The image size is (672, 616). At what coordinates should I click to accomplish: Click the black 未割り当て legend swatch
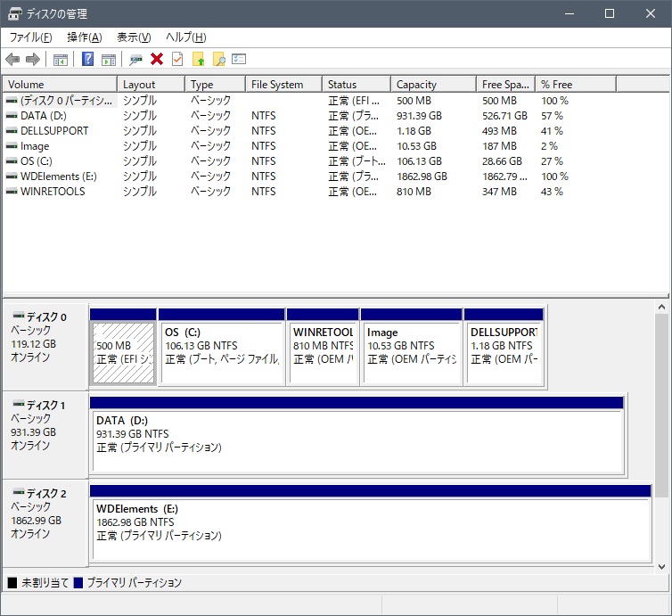(12, 583)
